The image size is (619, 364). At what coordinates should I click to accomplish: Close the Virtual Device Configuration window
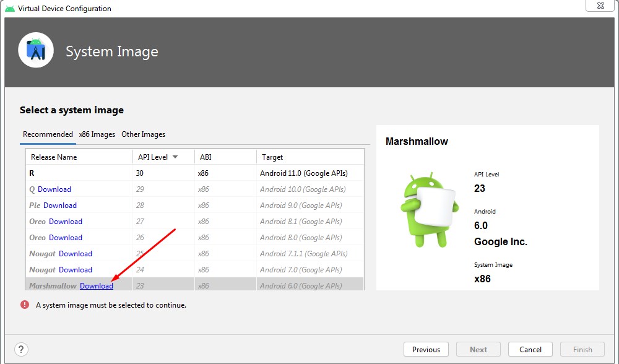coord(600,6)
